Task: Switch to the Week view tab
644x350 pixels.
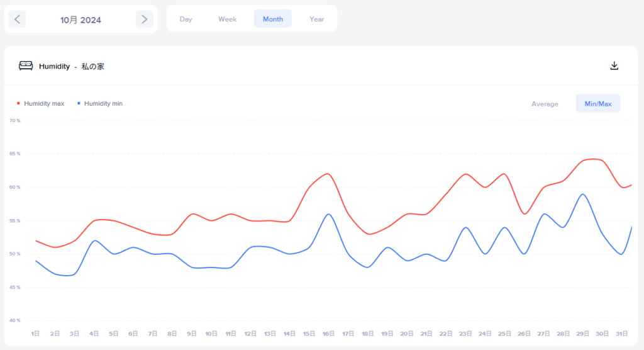Action: (227, 19)
